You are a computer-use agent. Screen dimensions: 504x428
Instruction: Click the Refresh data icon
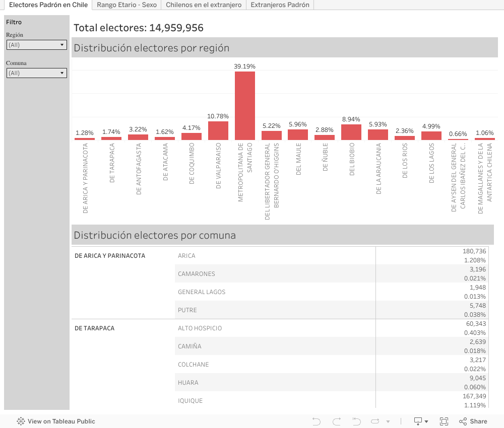(x=376, y=421)
